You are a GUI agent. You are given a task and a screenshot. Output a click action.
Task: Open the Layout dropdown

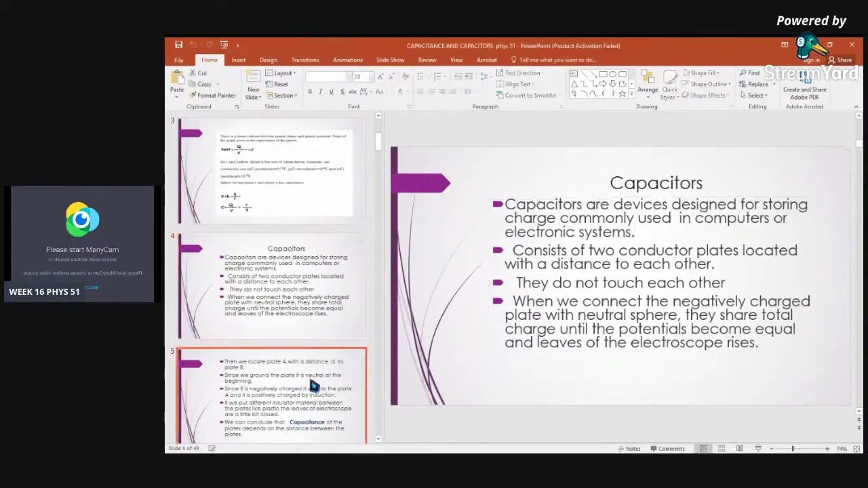pyautogui.click(x=281, y=73)
